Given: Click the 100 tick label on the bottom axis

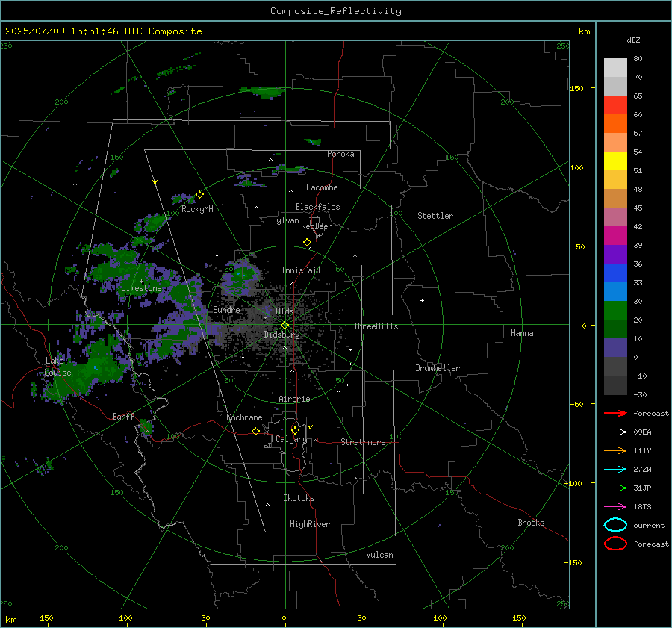Looking at the screenshot, I should point(440,618).
